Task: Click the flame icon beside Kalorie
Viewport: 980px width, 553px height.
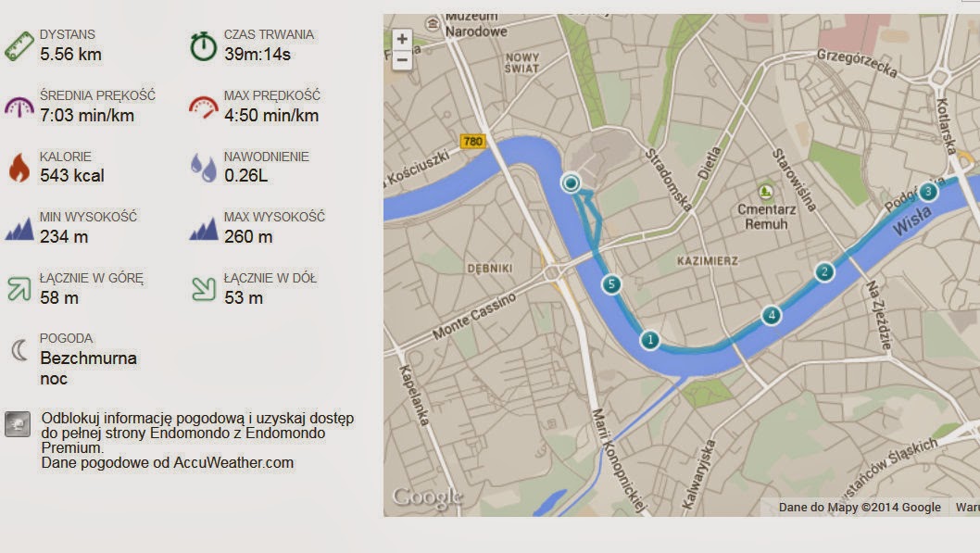Action: [19, 168]
